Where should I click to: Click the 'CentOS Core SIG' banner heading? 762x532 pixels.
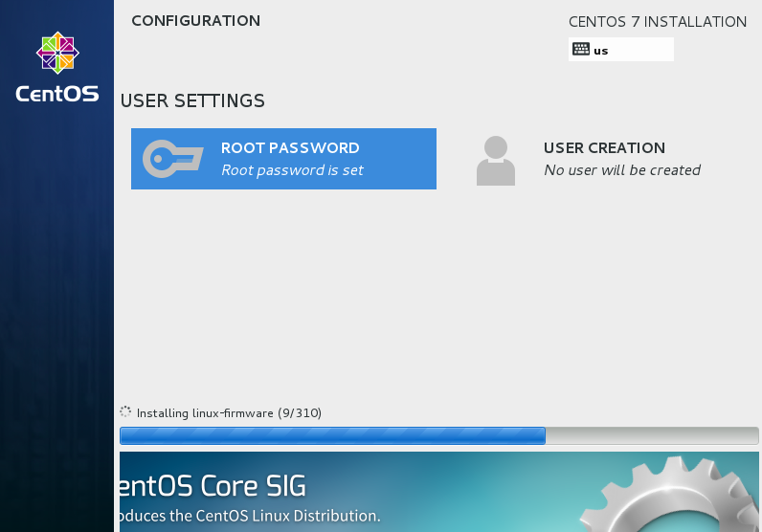pos(211,486)
